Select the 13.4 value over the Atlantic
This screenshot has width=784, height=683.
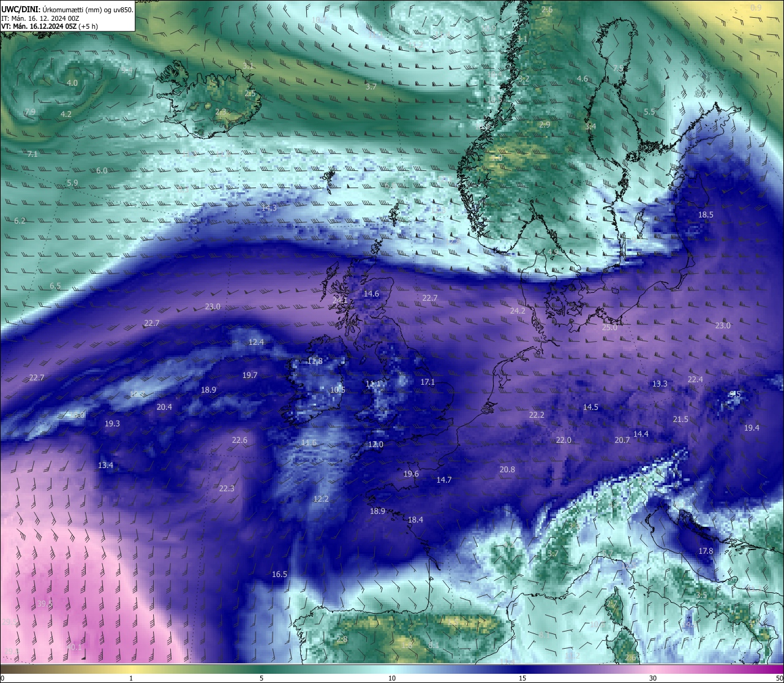(105, 466)
